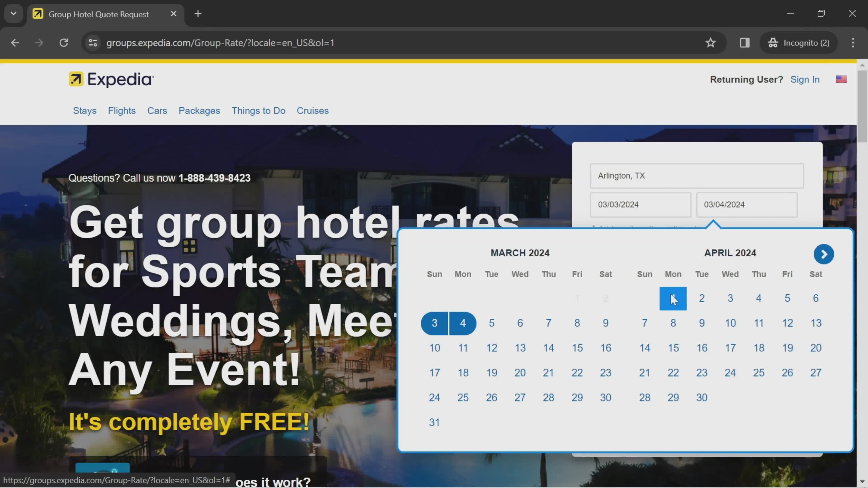Click the browser bookmark star icon
Image resolution: width=868 pixels, height=488 pixels.
711,42
